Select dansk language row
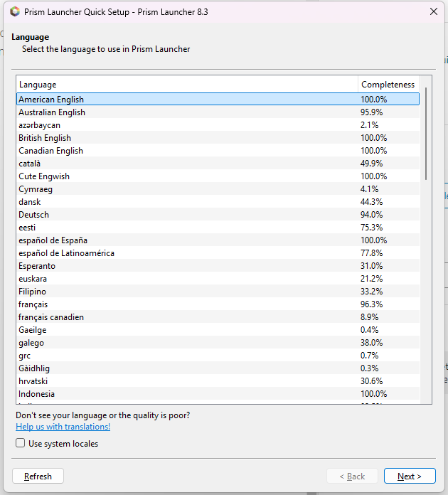Viewport: 448px width, 495px height. pos(218,202)
